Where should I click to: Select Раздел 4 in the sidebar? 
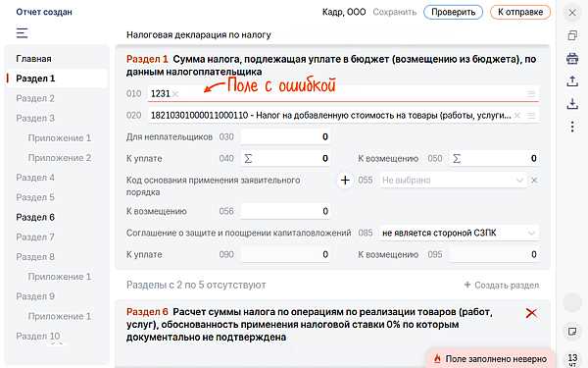pos(35,178)
